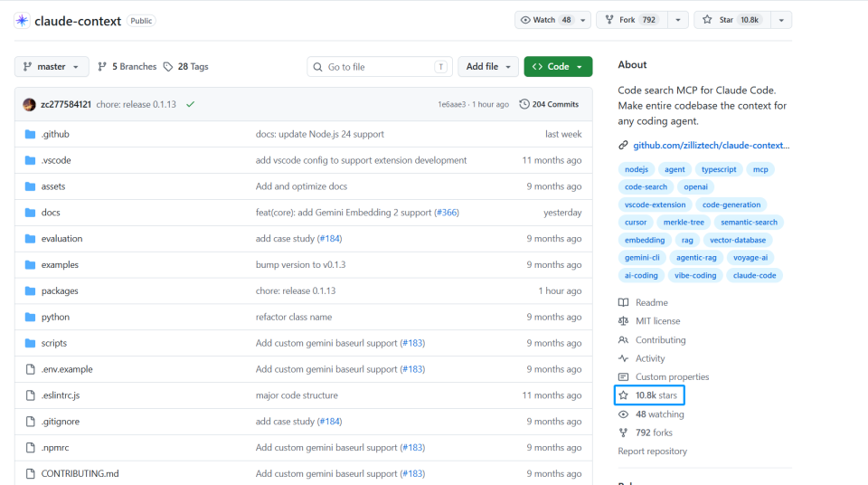Click the branch icon beside 5 Branches
The height and width of the screenshot is (485, 868).
tap(102, 67)
